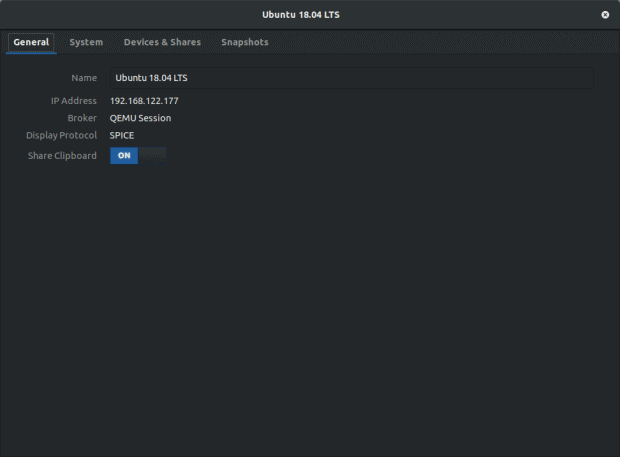Click the Name text field

[350, 78]
